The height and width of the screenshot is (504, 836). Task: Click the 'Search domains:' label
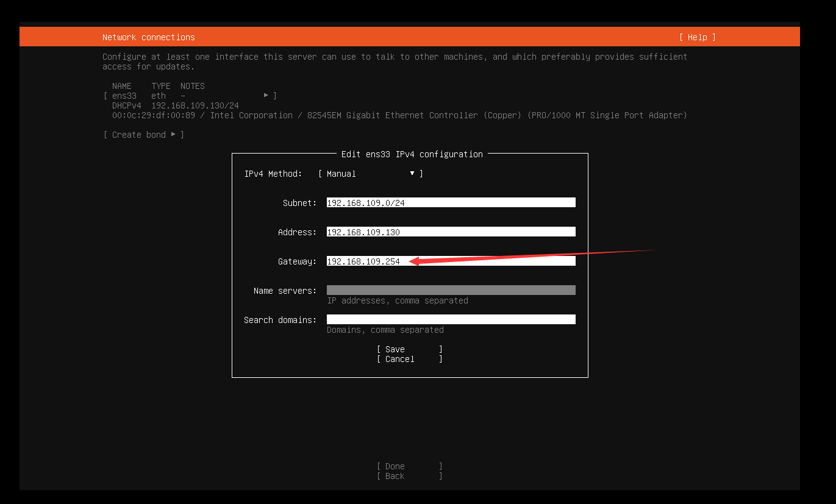point(280,320)
